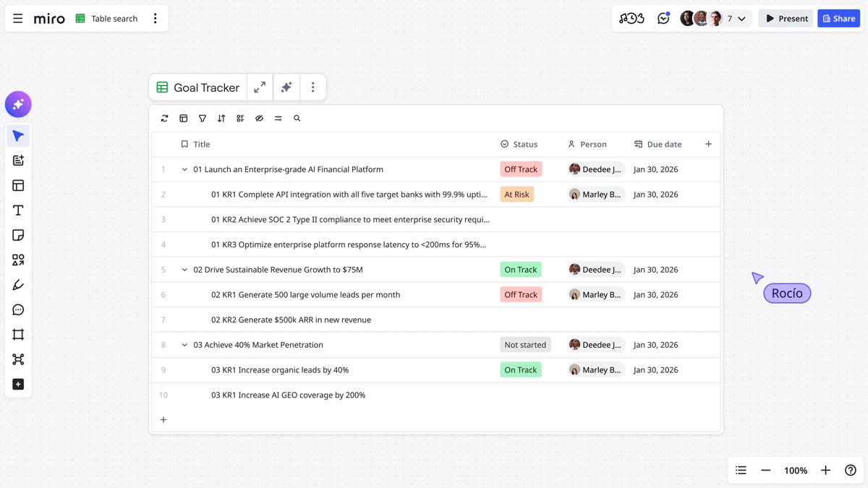Open the shapes and objects tool
The height and width of the screenshot is (488, 868).
[18, 260]
